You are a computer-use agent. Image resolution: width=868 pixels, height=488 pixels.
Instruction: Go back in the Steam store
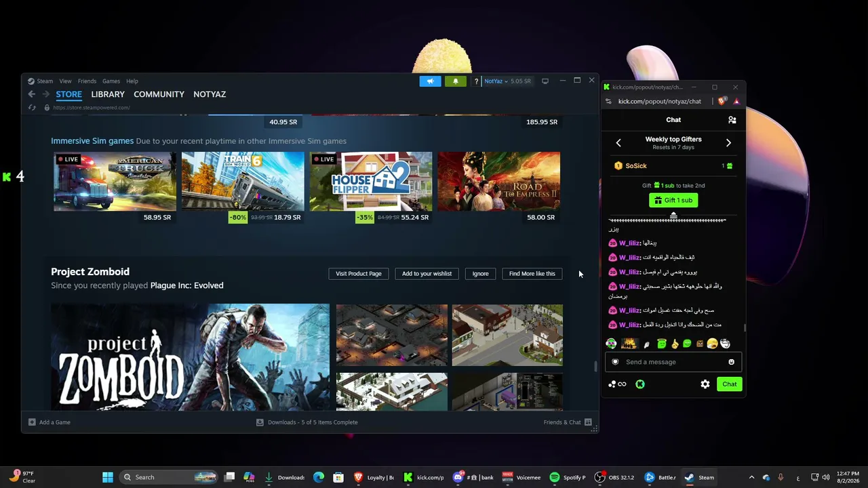pos(31,94)
